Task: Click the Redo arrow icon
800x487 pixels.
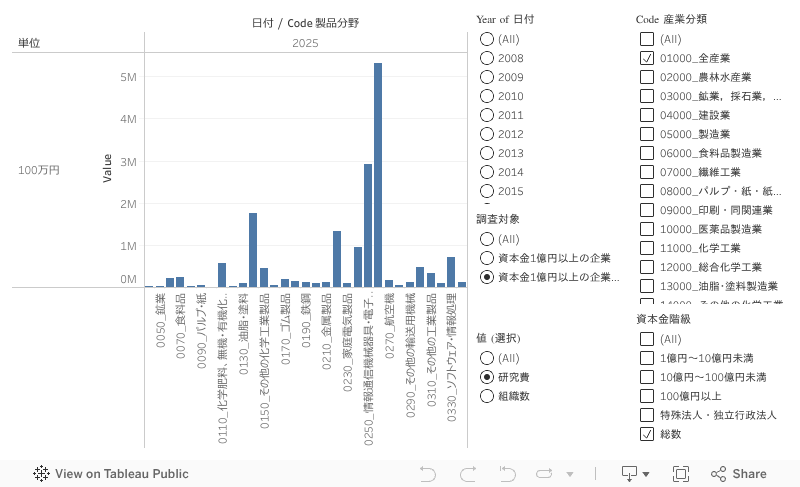Action: click(x=468, y=474)
